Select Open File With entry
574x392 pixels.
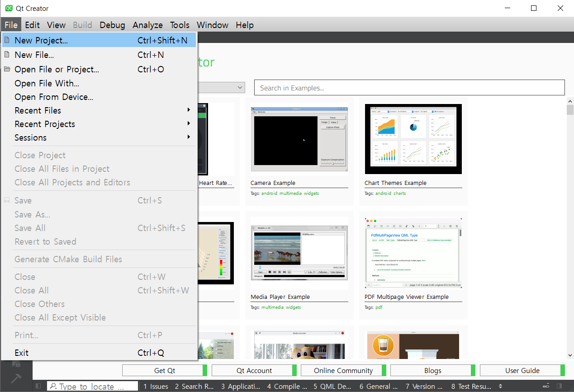coord(99,83)
